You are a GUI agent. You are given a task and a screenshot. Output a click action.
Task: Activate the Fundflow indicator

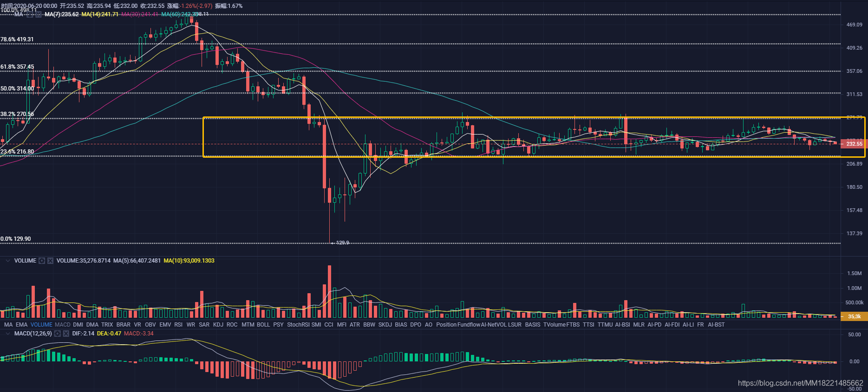[469, 325]
